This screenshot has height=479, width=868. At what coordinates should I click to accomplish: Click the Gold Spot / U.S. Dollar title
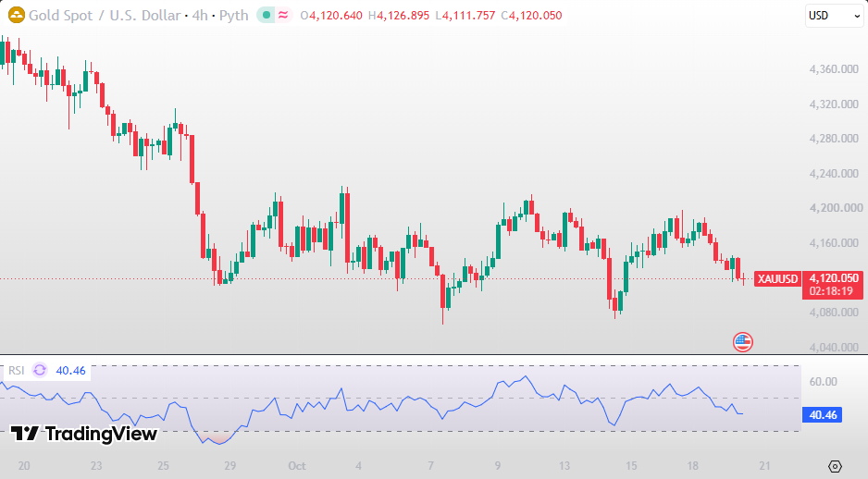[x=105, y=16]
